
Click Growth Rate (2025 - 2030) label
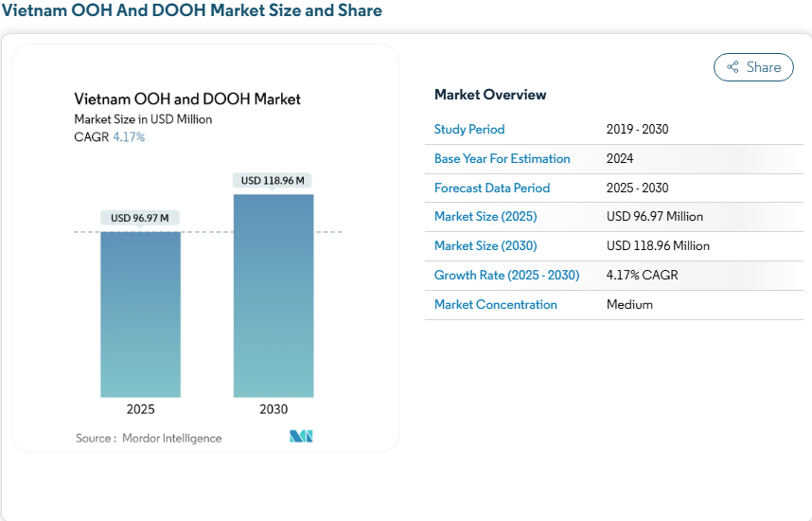point(506,276)
